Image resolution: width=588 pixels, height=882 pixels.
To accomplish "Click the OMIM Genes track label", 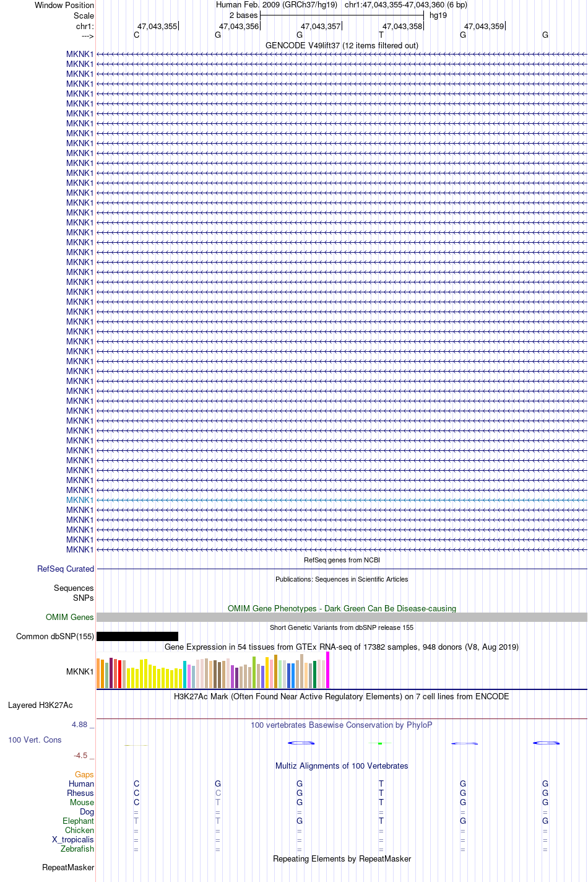I will [x=70, y=617].
